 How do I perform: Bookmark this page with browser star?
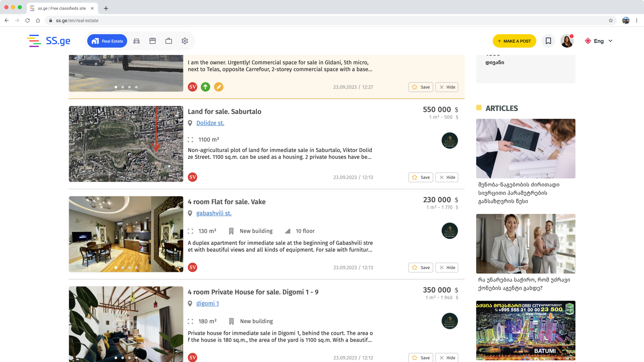(x=611, y=20)
